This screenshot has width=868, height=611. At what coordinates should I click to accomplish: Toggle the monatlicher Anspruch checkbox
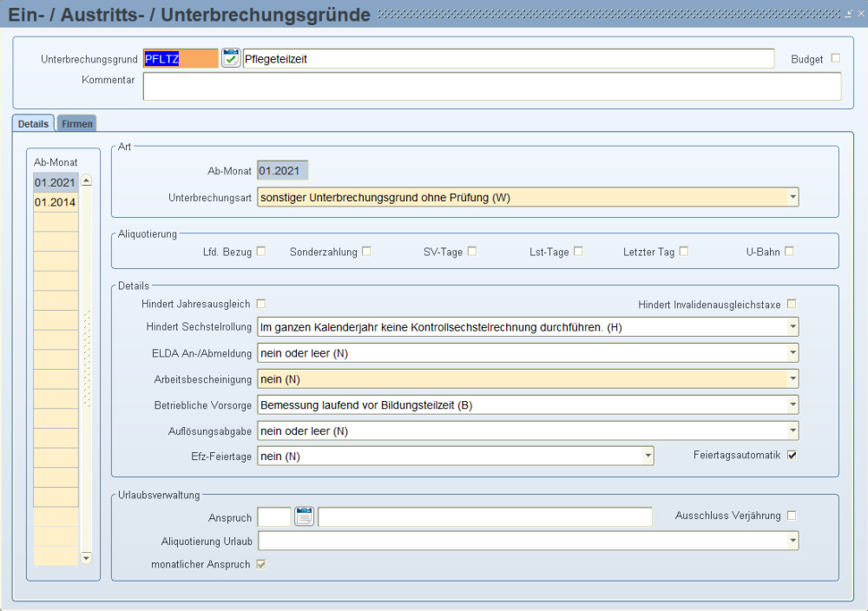[x=261, y=564]
